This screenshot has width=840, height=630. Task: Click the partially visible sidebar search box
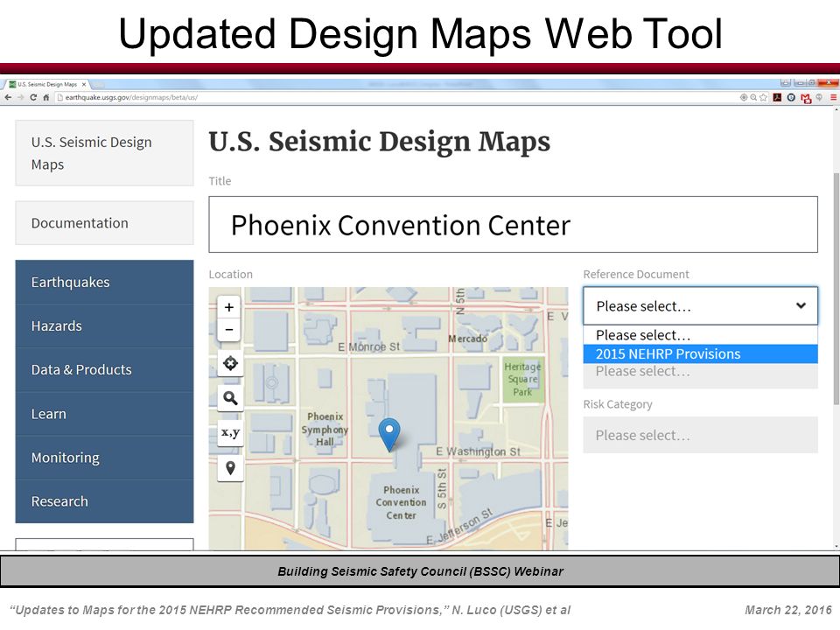pos(104,544)
